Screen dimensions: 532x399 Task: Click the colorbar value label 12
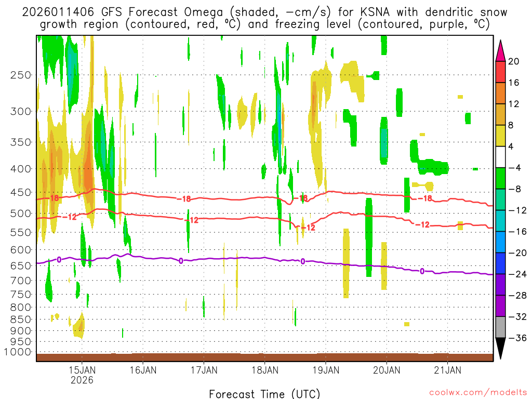click(514, 104)
